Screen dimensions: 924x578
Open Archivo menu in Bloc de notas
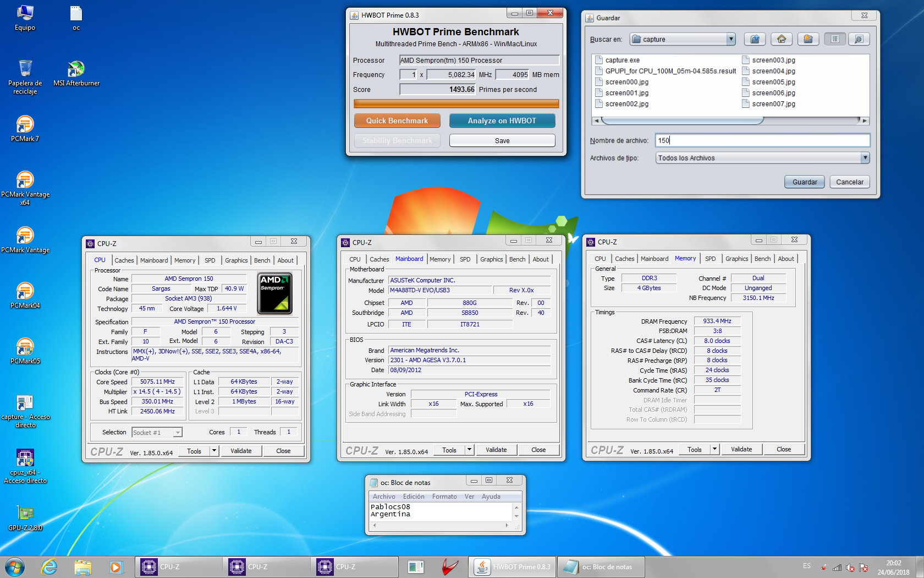pyautogui.click(x=384, y=497)
